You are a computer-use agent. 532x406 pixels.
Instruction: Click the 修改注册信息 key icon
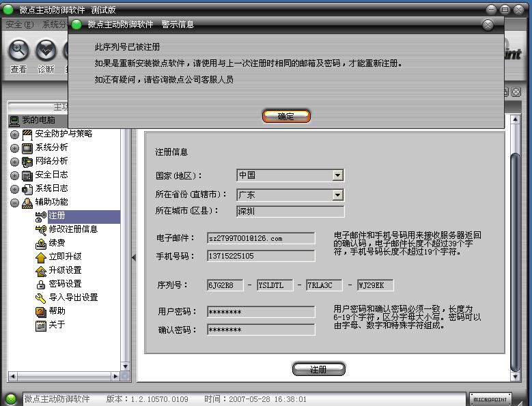point(41,230)
